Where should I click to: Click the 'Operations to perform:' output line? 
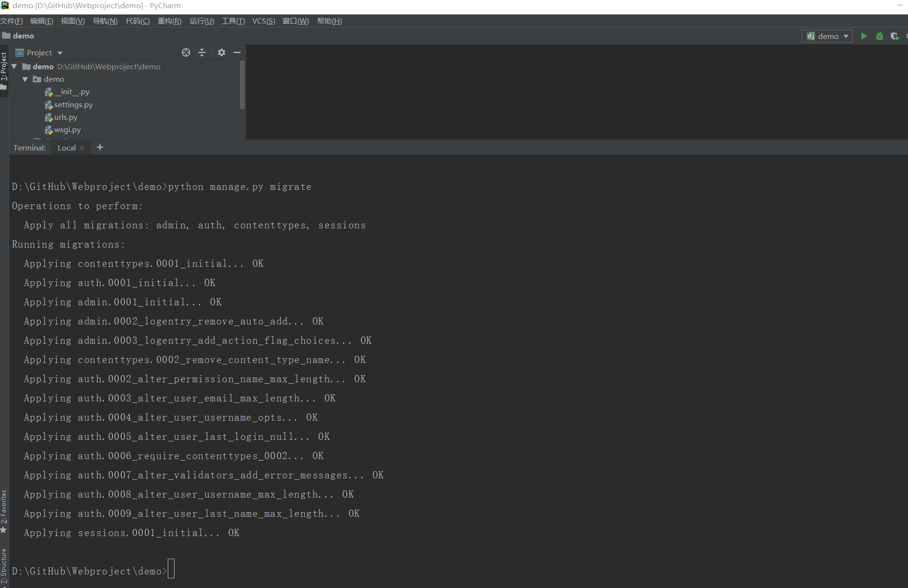(77, 206)
